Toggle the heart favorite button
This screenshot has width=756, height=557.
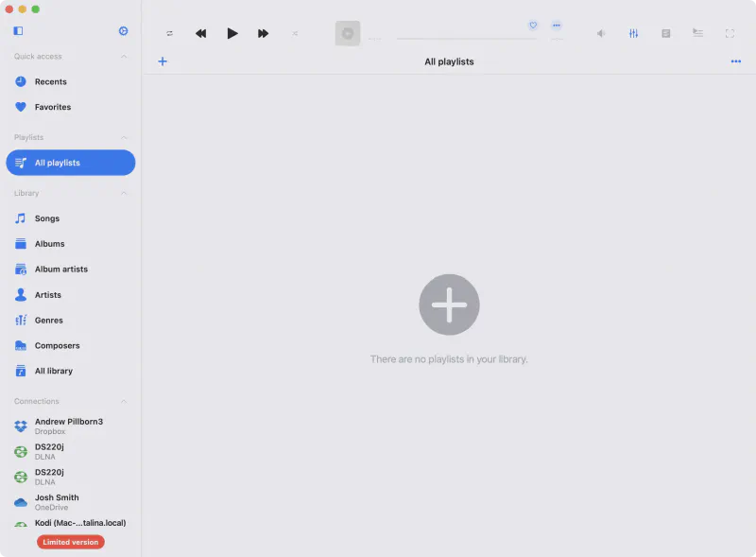click(x=533, y=26)
